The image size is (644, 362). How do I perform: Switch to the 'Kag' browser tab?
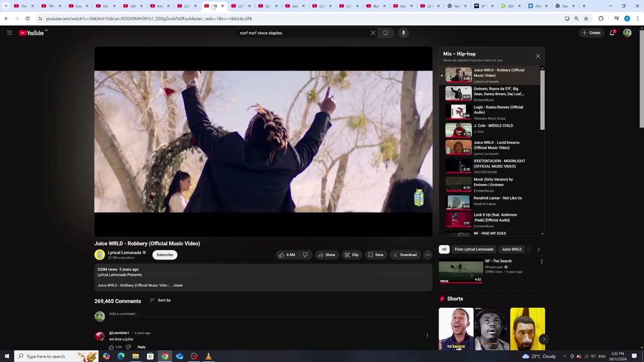click(78, 6)
